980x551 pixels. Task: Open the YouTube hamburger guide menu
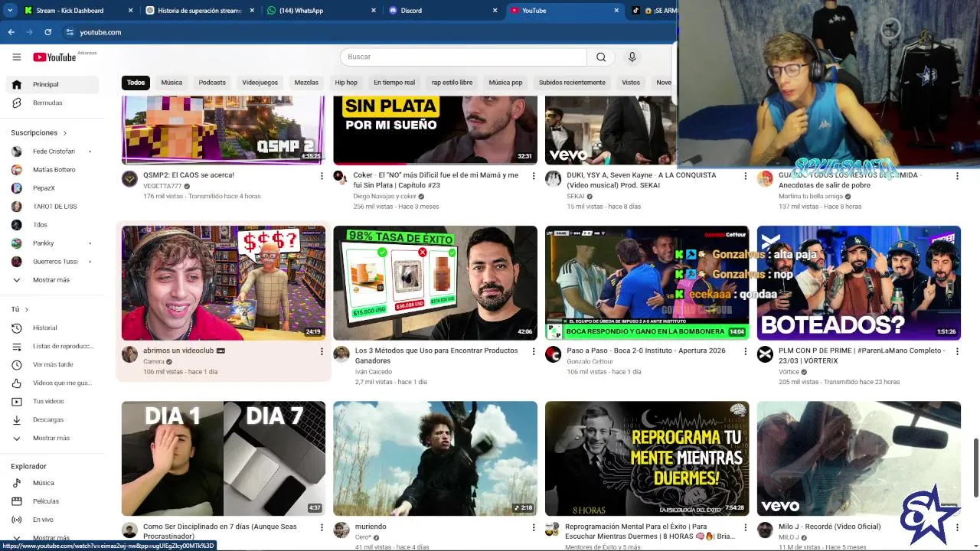pos(16,57)
